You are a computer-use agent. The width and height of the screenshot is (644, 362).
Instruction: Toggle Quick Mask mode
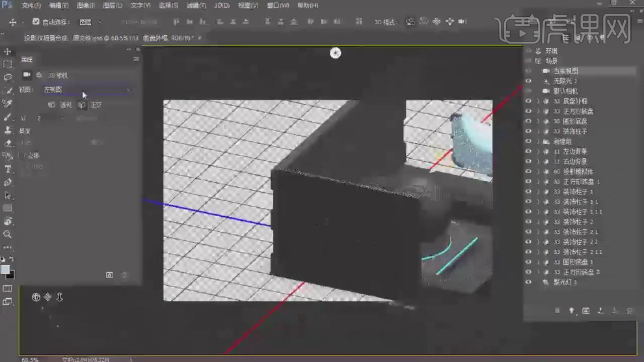[7, 288]
